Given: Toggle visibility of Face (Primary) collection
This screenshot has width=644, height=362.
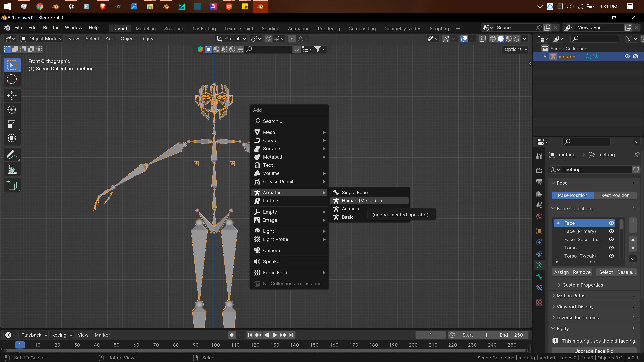Looking at the screenshot, I should [x=612, y=231].
